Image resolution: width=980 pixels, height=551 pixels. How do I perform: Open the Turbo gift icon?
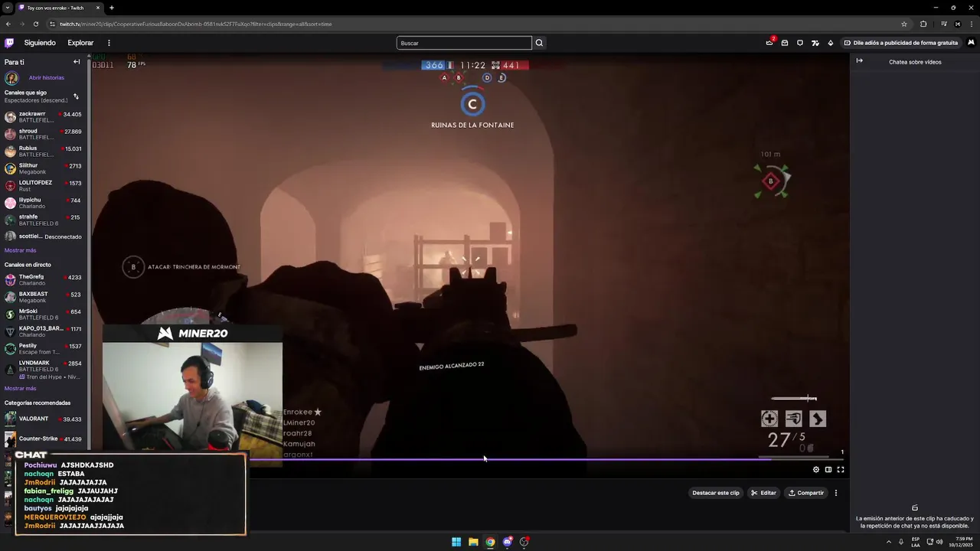point(815,43)
